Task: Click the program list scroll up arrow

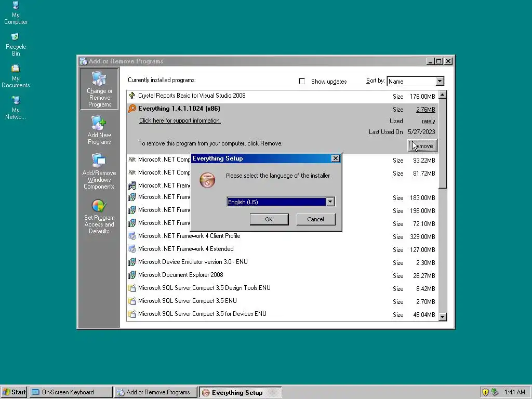Action: [x=443, y=95]
